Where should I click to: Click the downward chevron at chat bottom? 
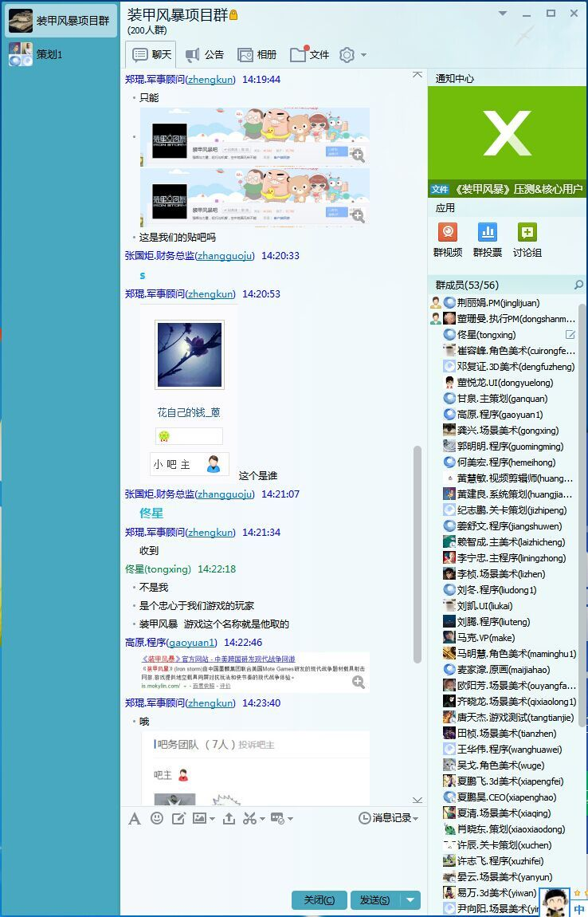[417, 800]
